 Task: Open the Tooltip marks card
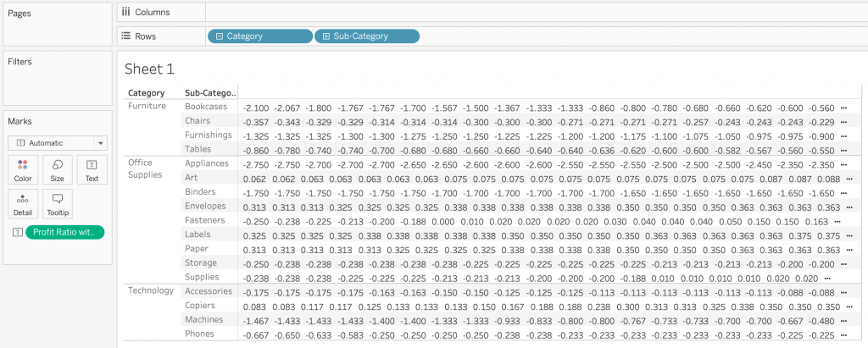coord(57,203)
